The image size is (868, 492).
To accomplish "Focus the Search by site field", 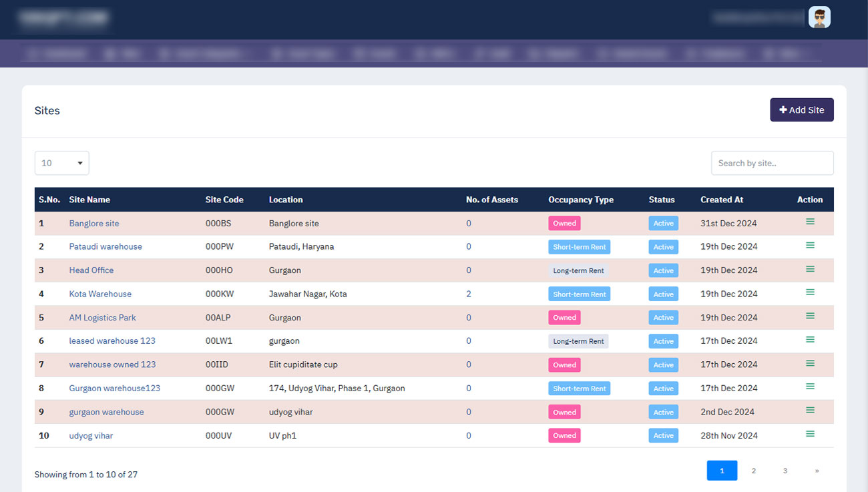I will click(772, 163).
